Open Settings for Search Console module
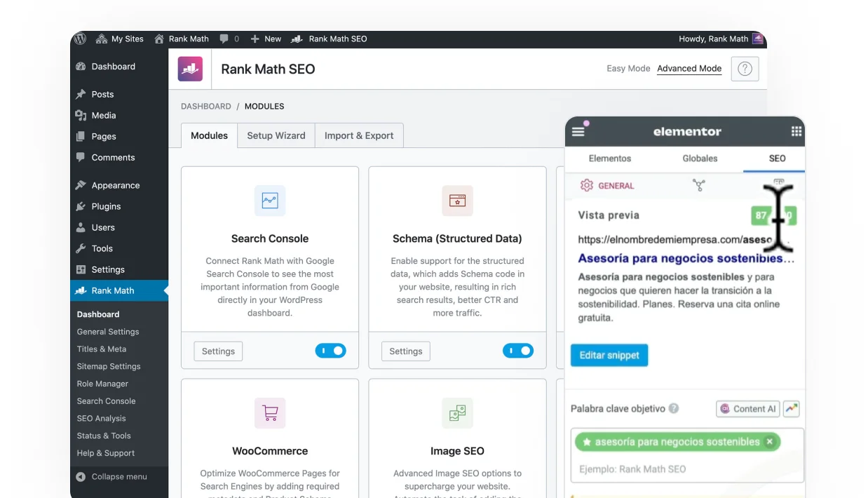Image resolution: width=868 pixels, height=498 pixels. tap(218, 351)
